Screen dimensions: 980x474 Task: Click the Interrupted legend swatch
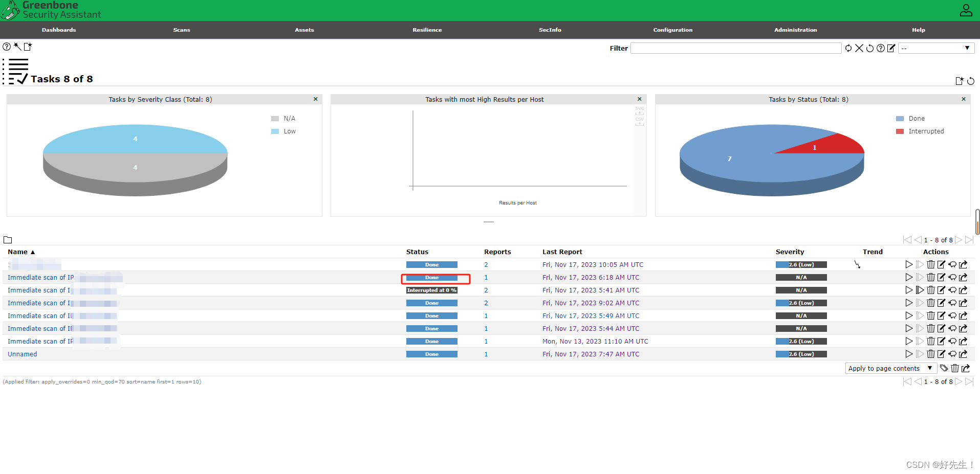(x=900, y=131)
